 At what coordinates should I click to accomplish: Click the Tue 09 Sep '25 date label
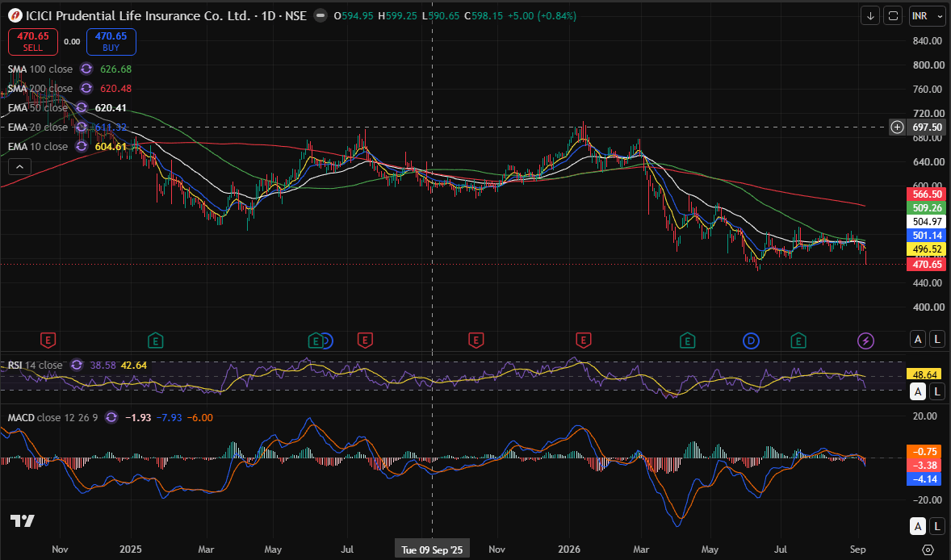pos(432,550)
